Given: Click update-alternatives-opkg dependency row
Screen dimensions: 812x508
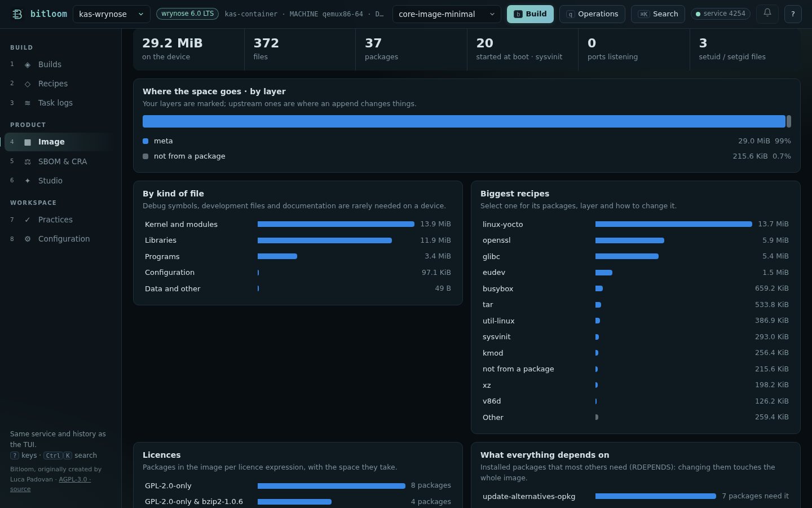Looking at the screenshot, I should (x=636, y=496).
